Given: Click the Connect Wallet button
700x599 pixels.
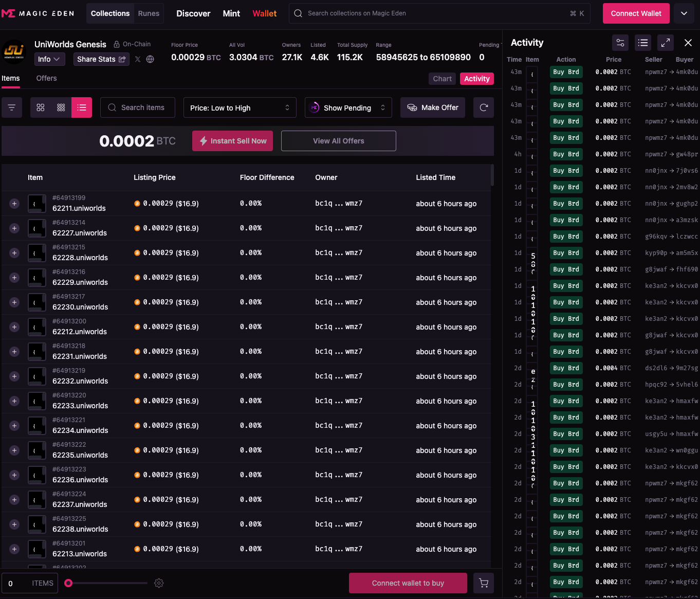Looking at the screenshot, I should [636, 13].
